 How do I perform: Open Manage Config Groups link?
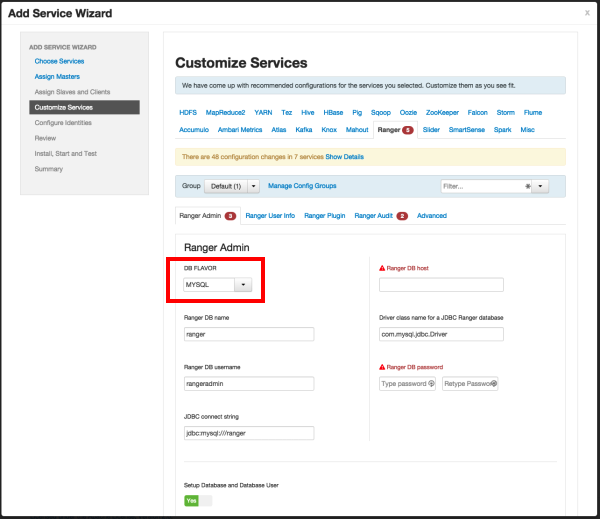[302, 186]
